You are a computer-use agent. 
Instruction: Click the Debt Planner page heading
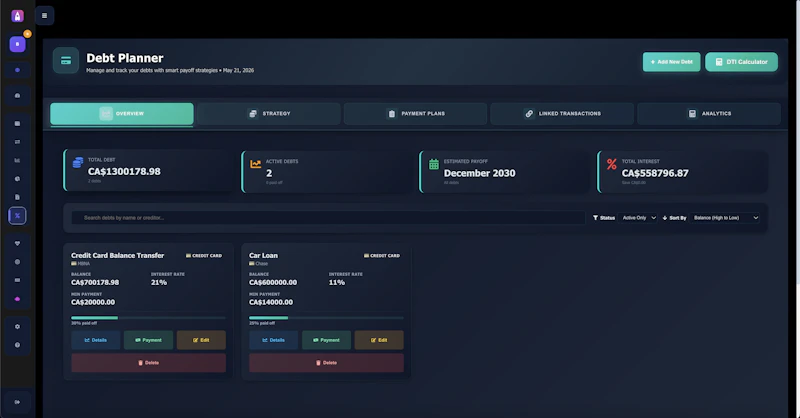pos(125,58)
